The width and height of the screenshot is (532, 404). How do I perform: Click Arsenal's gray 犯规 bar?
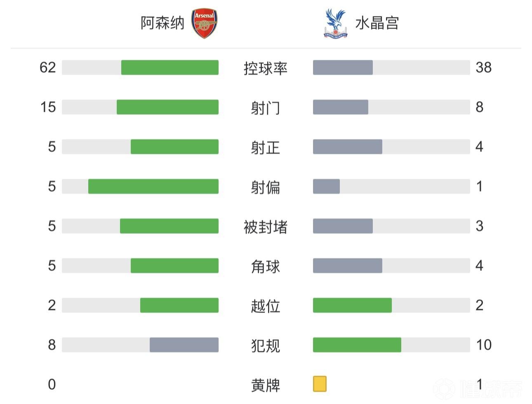[184, 345]
